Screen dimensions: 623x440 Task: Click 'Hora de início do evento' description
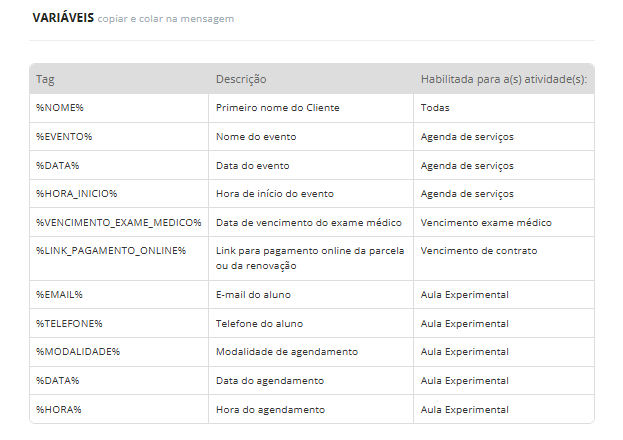click(x=275, y=194)
